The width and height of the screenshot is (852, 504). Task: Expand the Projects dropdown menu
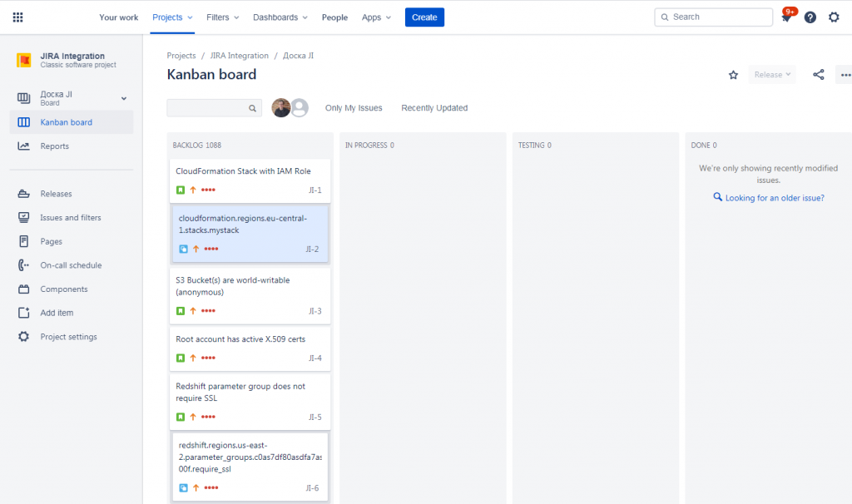click(x=172, y=17)
